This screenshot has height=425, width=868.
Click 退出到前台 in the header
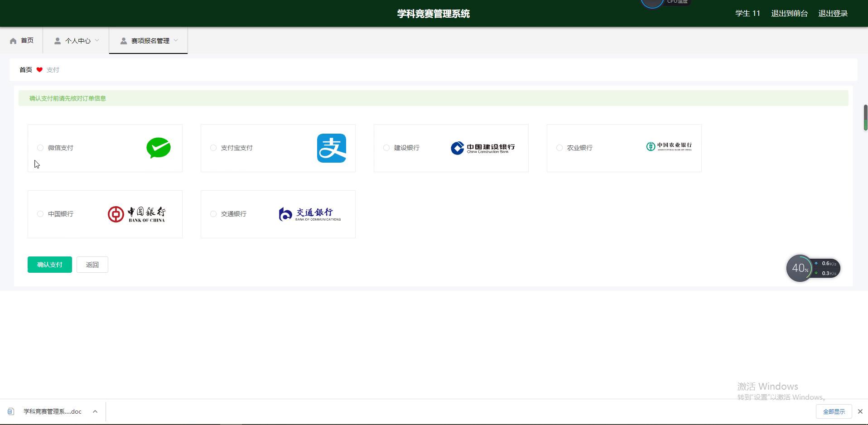click(x=789, y=14)
